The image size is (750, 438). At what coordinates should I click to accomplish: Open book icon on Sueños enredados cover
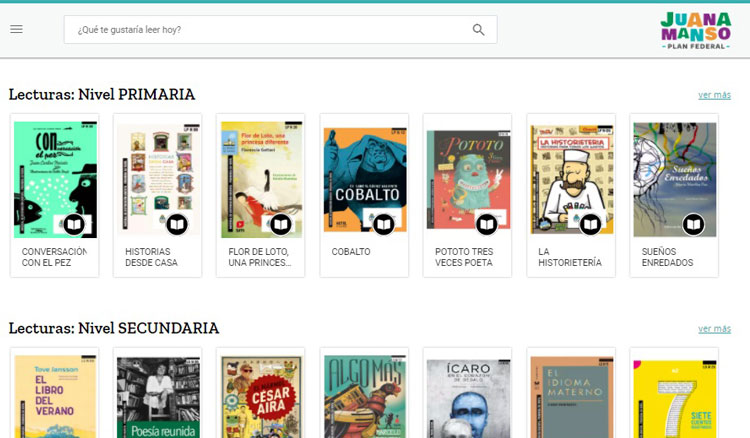coord(694,224)
